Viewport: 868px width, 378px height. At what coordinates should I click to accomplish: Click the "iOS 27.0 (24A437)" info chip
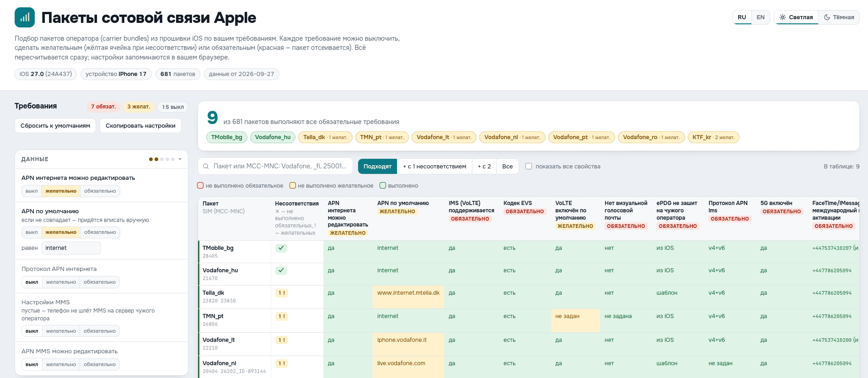[x=46, y=74]
